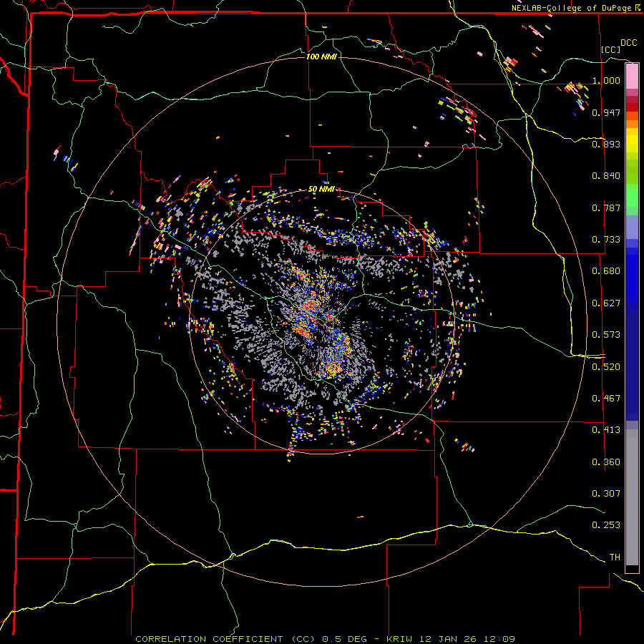The image size is (644, 644).
Task: Click the 12:09 timestamp
Action: pos(499,639)
